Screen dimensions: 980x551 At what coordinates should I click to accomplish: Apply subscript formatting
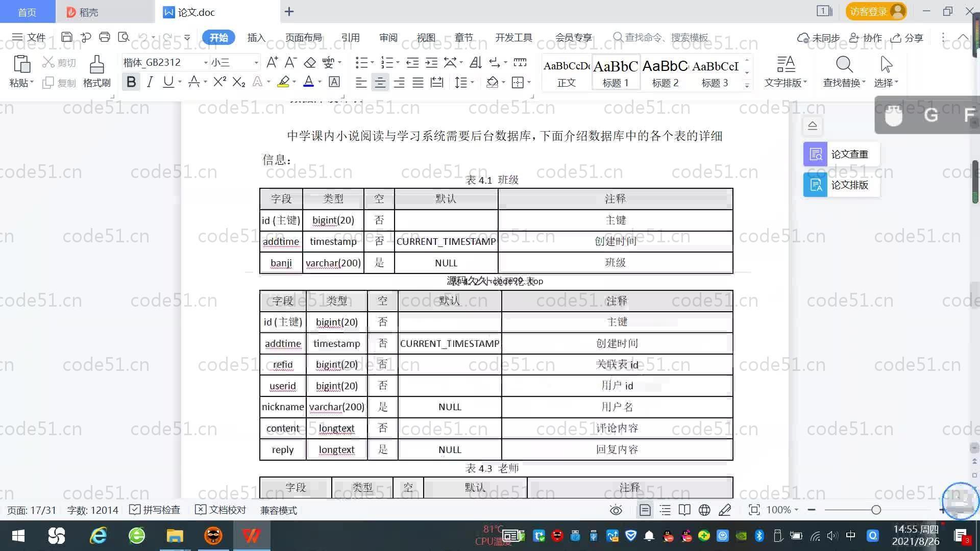click(x=238, y=82)
